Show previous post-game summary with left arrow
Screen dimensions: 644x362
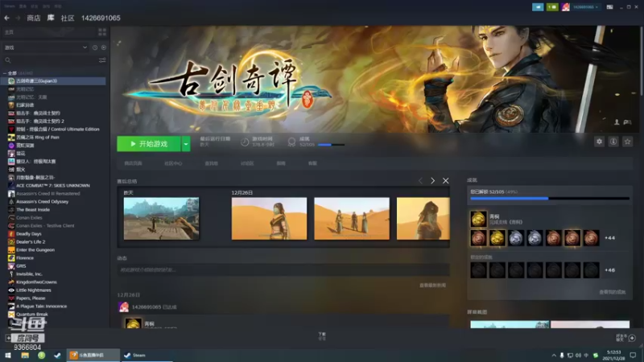420,180
